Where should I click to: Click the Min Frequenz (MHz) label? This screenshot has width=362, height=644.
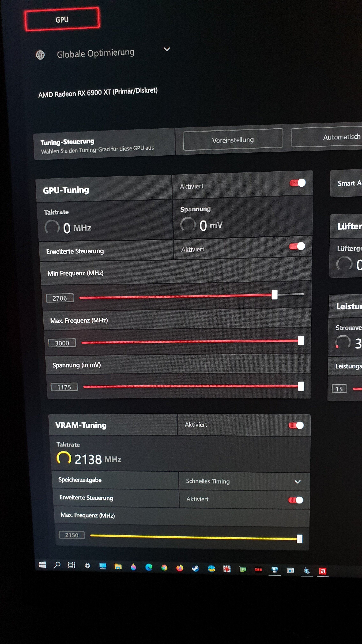[x=75, y=273]
